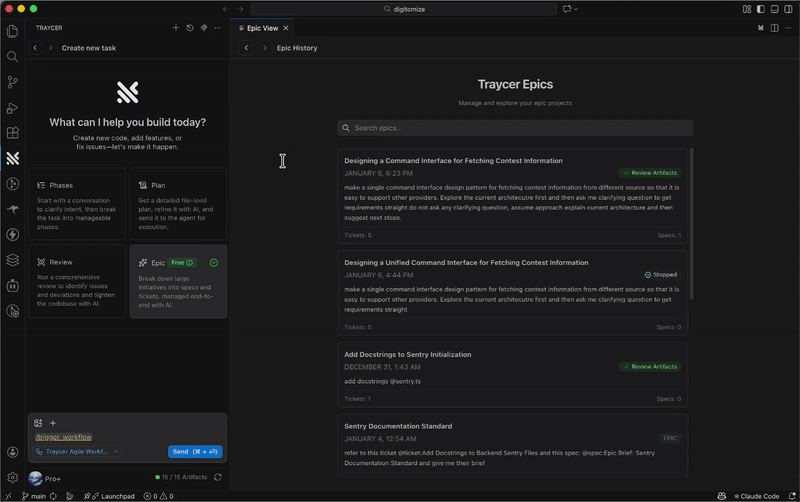Open dropdown arrow beside chat icon in title bar
This screenshot has height=502, width=800.
tap(576, 9)
